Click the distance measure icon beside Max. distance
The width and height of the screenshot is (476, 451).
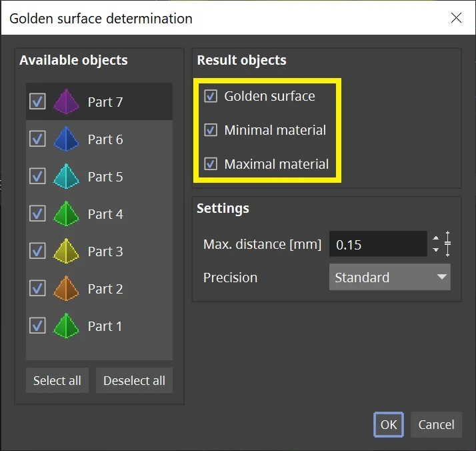(x=447, y=244)
